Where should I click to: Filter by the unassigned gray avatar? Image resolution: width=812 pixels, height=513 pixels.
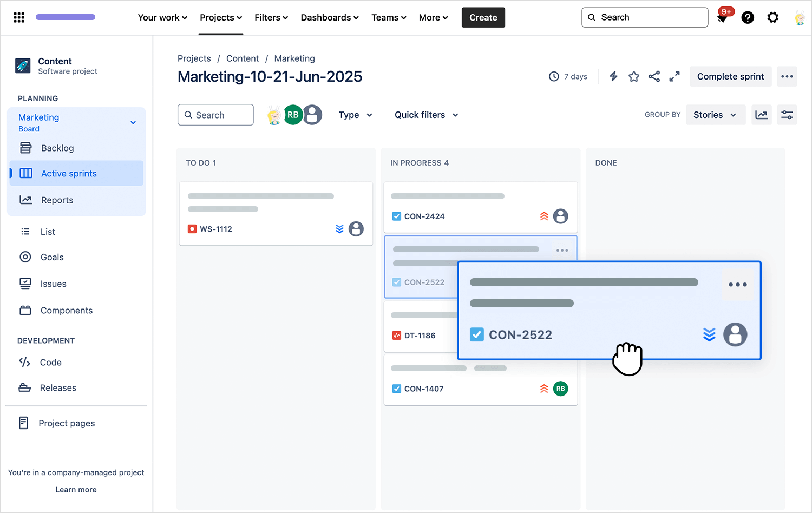313,115
